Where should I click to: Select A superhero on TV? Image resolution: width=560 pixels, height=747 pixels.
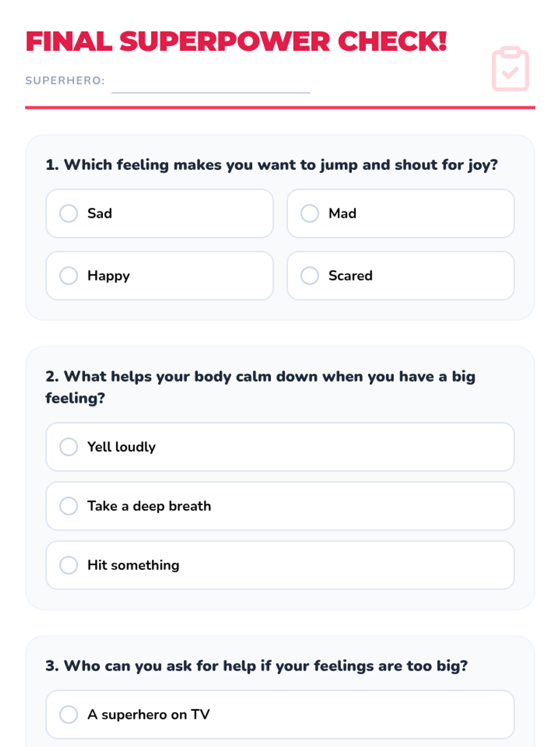69,714
